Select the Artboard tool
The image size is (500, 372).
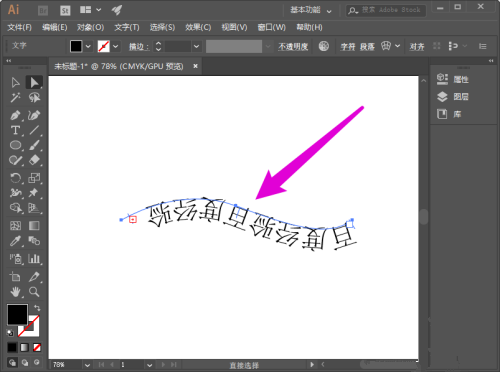tap(15, 277)
